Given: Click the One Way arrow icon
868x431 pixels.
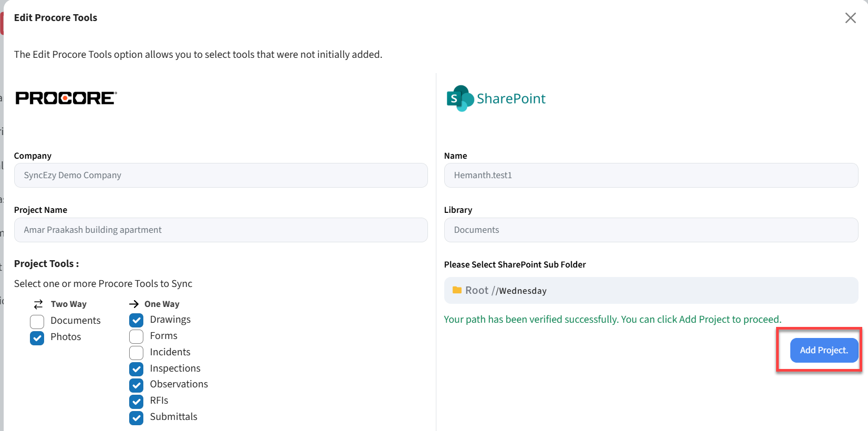Looking at the screenshot, I should 134,304.
